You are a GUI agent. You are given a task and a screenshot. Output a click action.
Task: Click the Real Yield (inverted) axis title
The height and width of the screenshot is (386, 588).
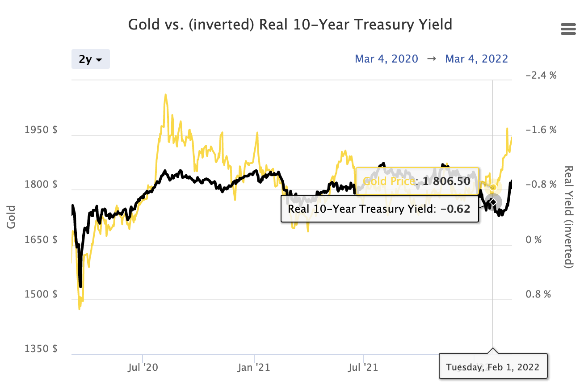[569, 217]
